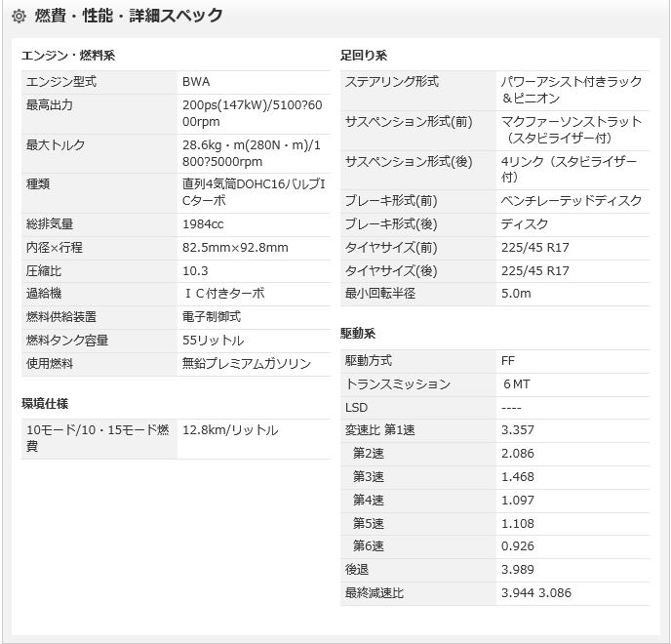The image size is (671, 644).
Task: Select the transmission value ６MT
Action: 517,384
